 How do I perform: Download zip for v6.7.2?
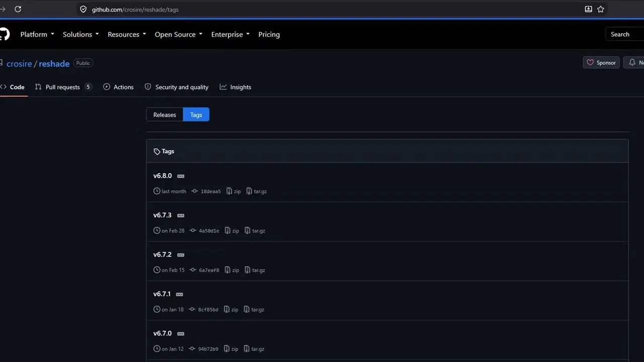tap(232, 270)
